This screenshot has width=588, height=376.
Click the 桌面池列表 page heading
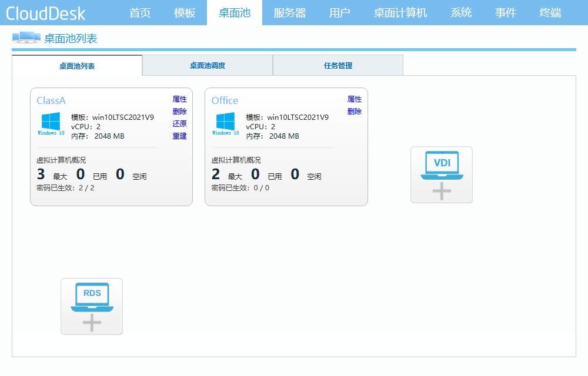point(71,38)
